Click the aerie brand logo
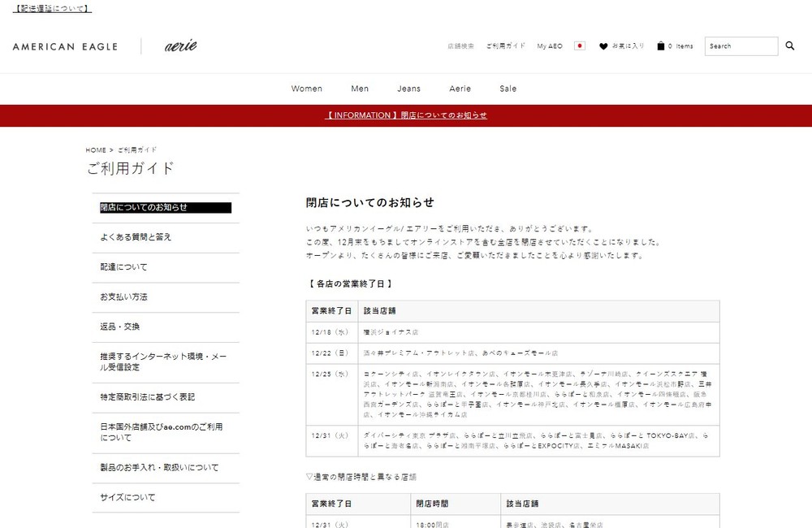 (x=180, y=46)
